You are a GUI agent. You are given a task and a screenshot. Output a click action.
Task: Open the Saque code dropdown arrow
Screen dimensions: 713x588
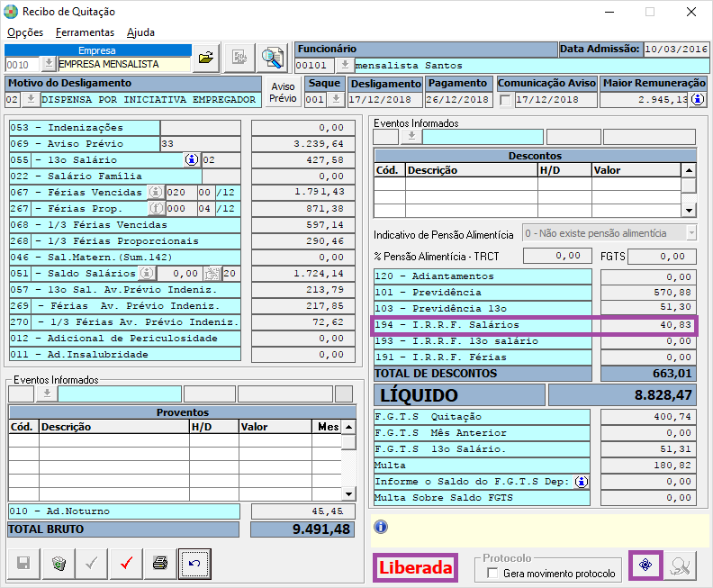click(x=336, y=99)
